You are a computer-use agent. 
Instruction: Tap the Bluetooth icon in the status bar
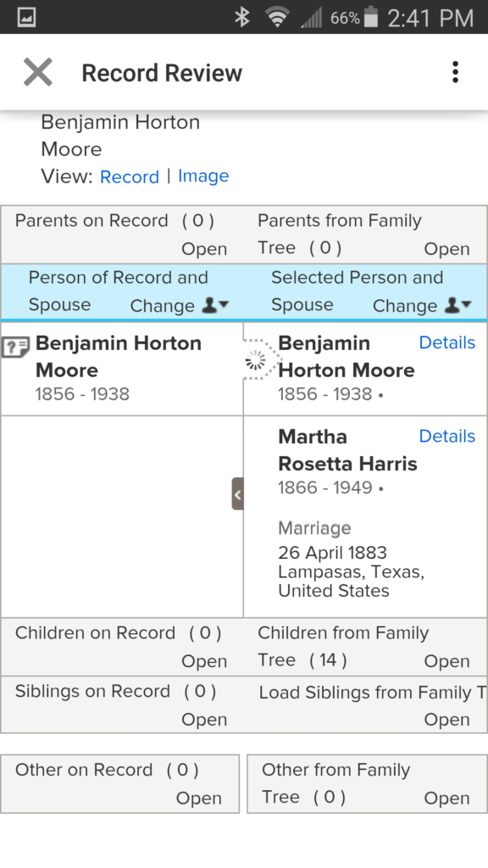click(x=241, y=18)
